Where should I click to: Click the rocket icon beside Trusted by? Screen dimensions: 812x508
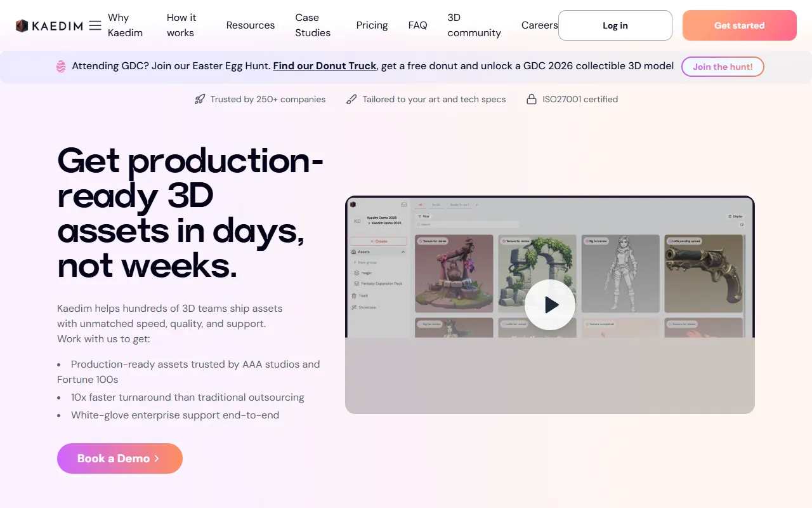(200, 99)
